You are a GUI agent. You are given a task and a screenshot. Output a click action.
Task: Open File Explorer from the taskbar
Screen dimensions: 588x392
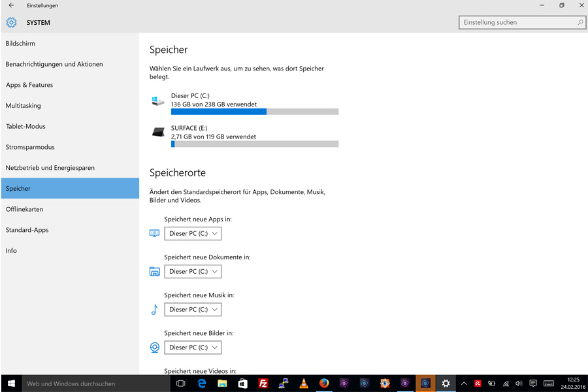click(x=222, y=384)
